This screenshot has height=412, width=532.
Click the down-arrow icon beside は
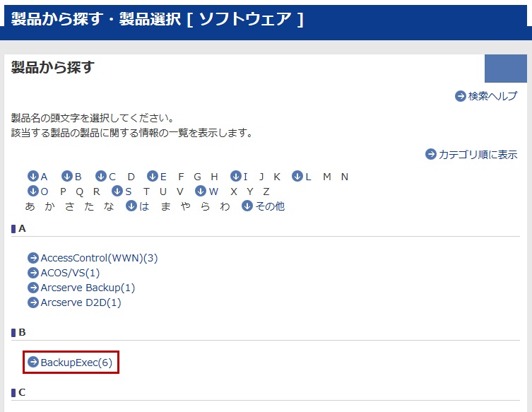pyautogui.click(x=131, y=206)
